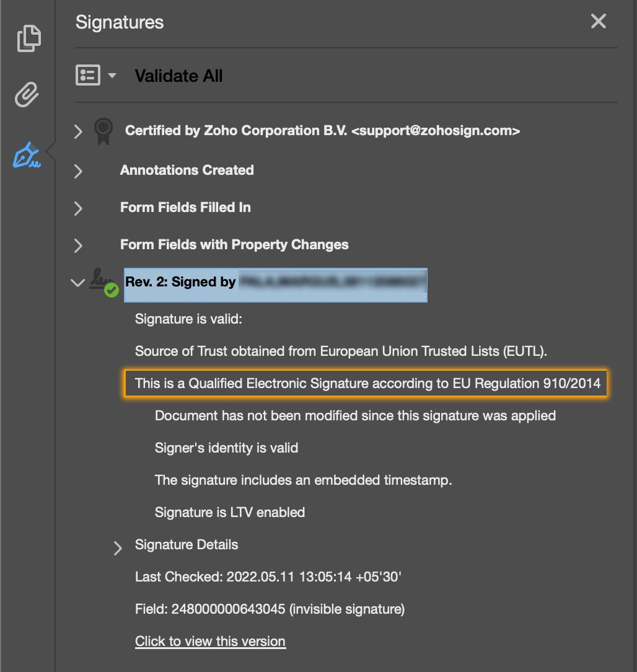637x672 pixels.
Task: Expand Form Fields with Property Changes
Action: [78, 245]
